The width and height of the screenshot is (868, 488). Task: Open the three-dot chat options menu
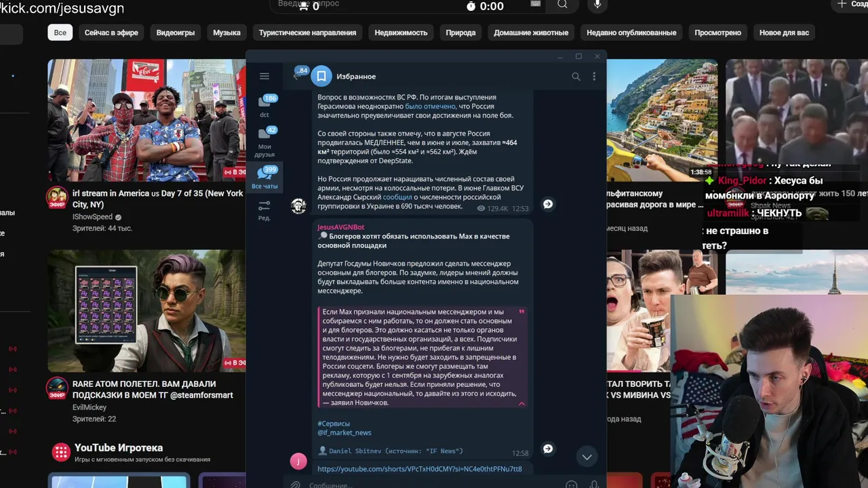click(x=594, y=77)
